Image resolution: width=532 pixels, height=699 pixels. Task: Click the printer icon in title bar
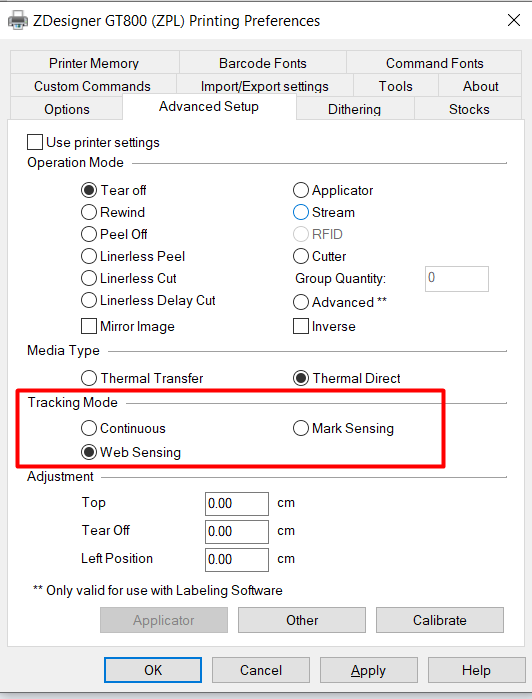click(18, 21)
